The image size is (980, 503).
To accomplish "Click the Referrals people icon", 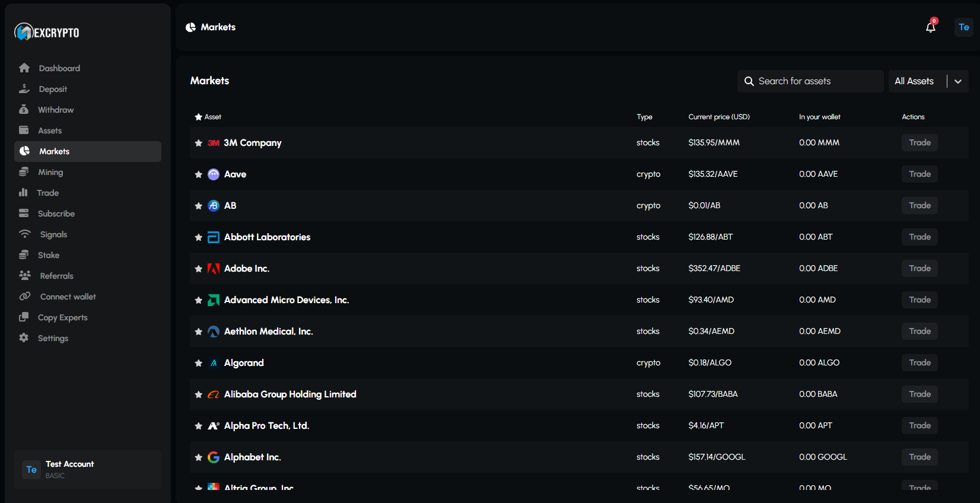I will (x=25, y=275).
